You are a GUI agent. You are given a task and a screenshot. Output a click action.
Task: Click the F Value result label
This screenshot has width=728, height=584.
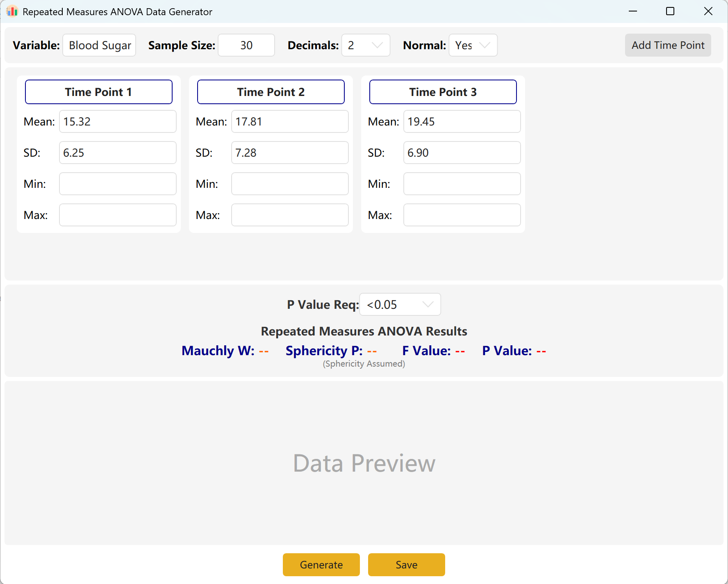pos(426,351)
